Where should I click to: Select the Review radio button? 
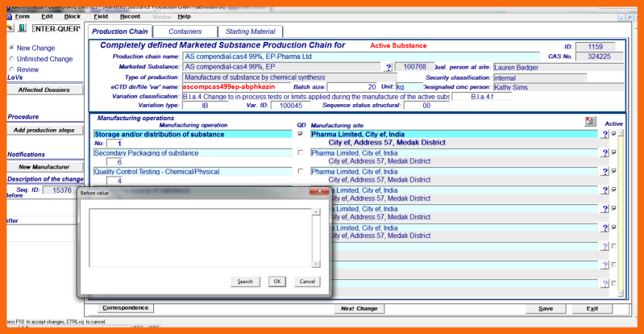(10, 69)
